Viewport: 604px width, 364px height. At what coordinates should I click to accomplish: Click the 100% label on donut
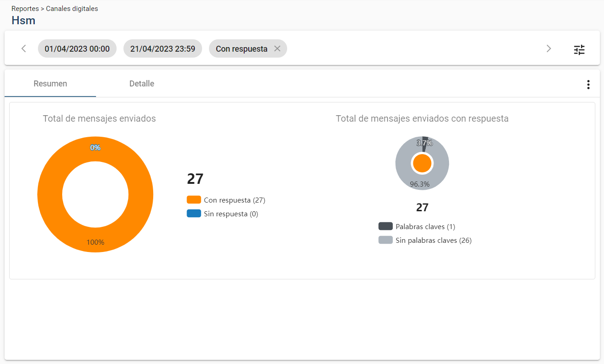pyautogui.click(x=96, y=242)
